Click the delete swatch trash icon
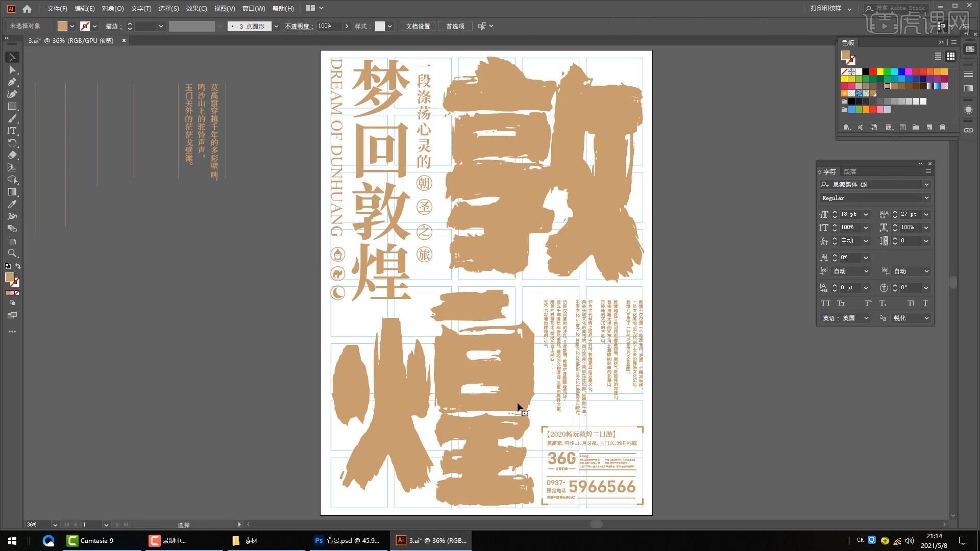 click(942, 127)
